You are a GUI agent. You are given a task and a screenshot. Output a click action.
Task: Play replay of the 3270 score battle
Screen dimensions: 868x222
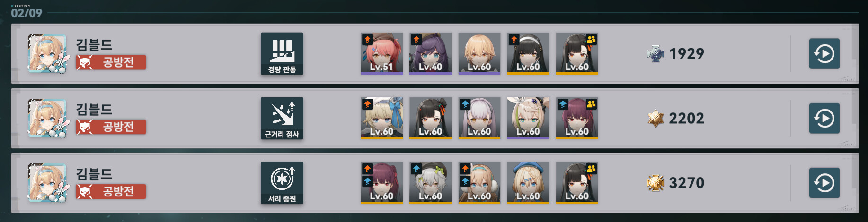824,183
